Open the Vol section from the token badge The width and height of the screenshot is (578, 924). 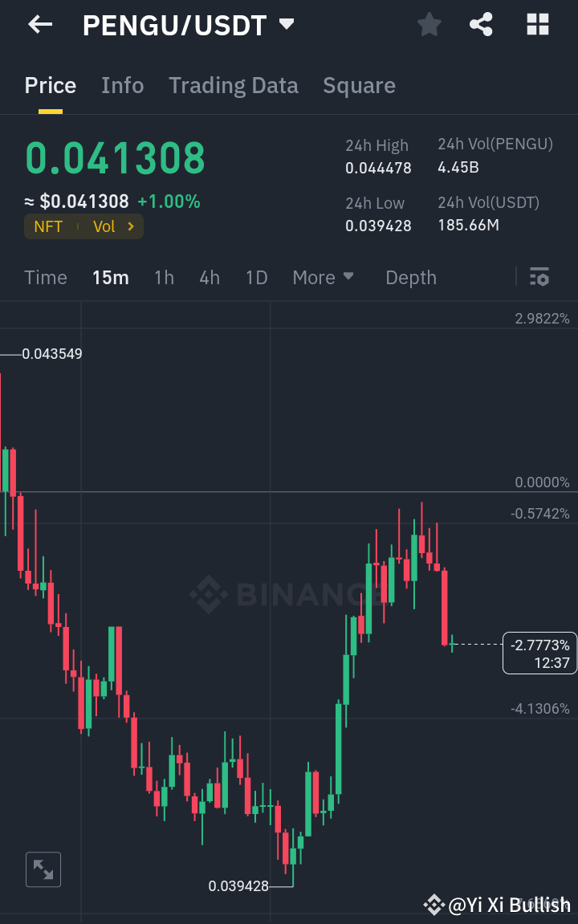point(104,226)
